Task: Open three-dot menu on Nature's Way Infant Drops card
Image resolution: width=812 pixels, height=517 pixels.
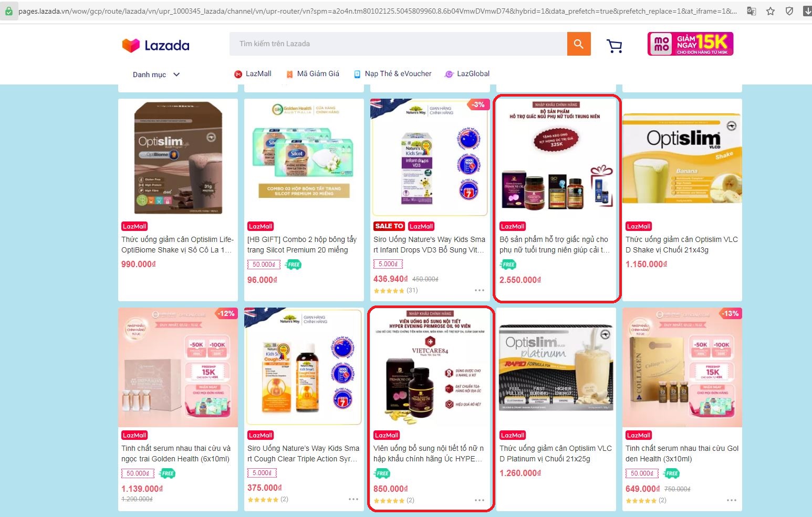Action: (x=480, y=290)
